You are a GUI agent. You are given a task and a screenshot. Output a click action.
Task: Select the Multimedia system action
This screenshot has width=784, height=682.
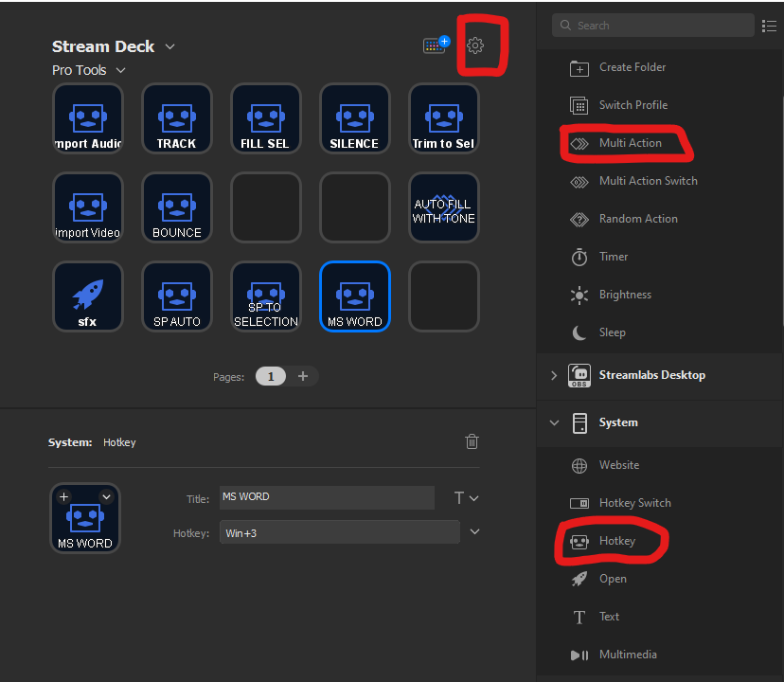[627, 655]
